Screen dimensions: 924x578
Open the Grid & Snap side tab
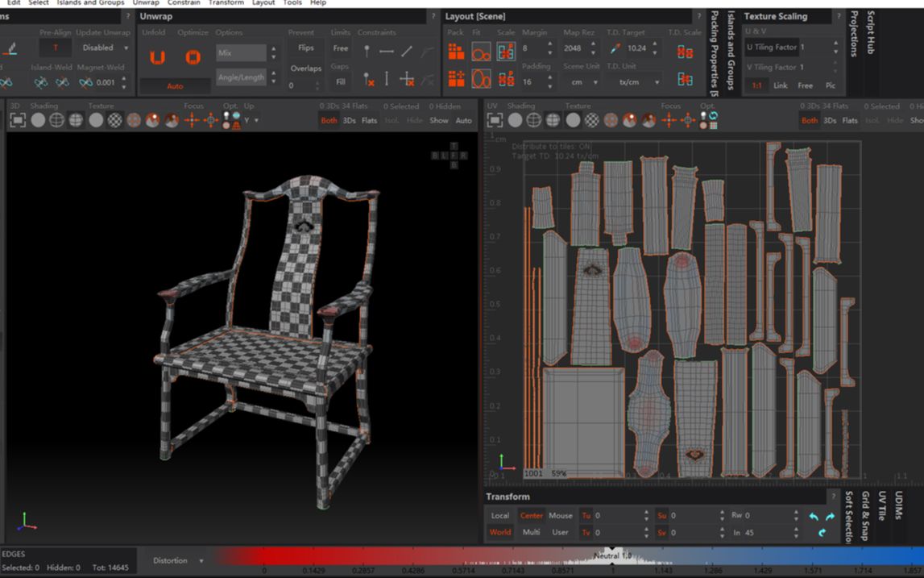click(x=865, y=516)
